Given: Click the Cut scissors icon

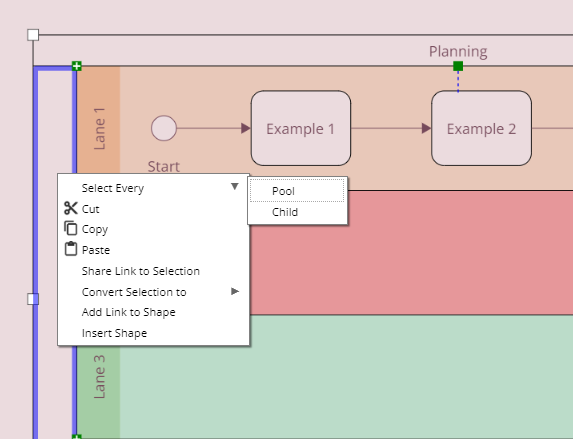Looking at the screenshot, I should [71, 208].
